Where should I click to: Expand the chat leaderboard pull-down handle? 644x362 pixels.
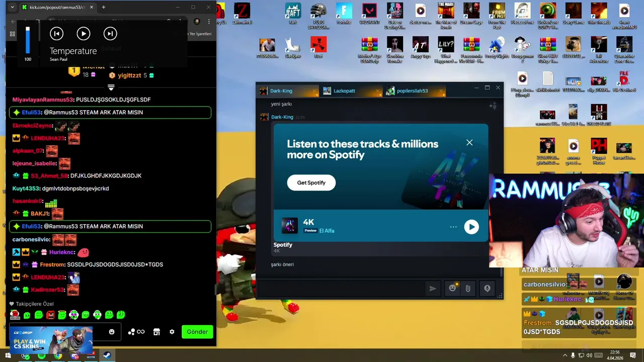click(111, 87)
